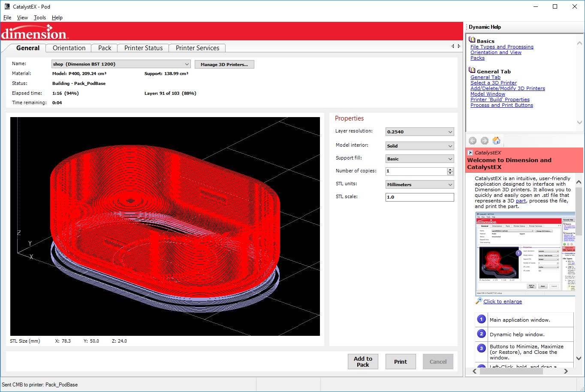Open the Dynamic Help home page
Image resolution: width=585 pixels, height=392 pixels.
(x=497, y=141)
